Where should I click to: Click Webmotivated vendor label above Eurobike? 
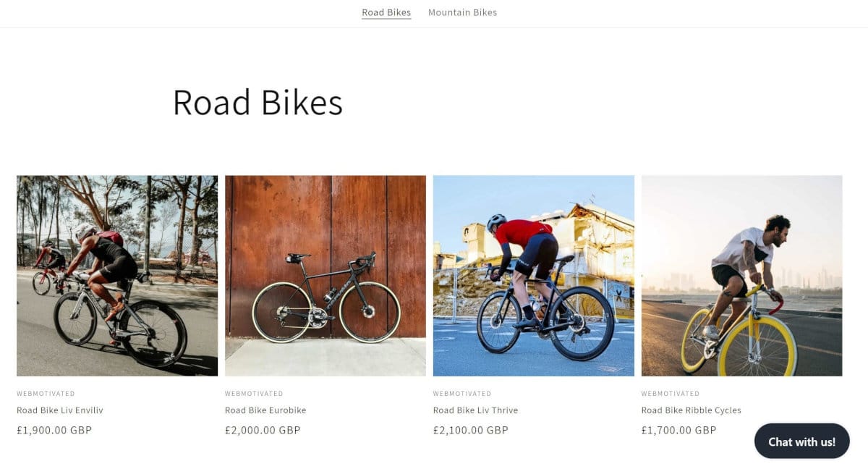(254, 394)
